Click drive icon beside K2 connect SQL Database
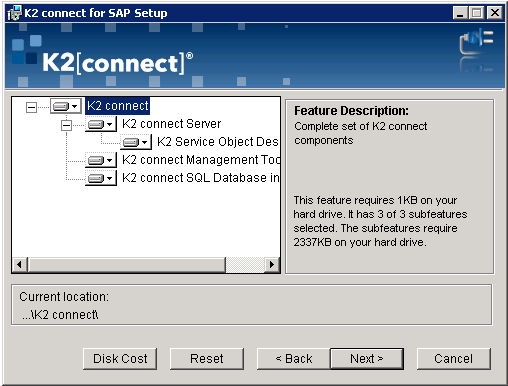508x386 pixels. [101, 178]
